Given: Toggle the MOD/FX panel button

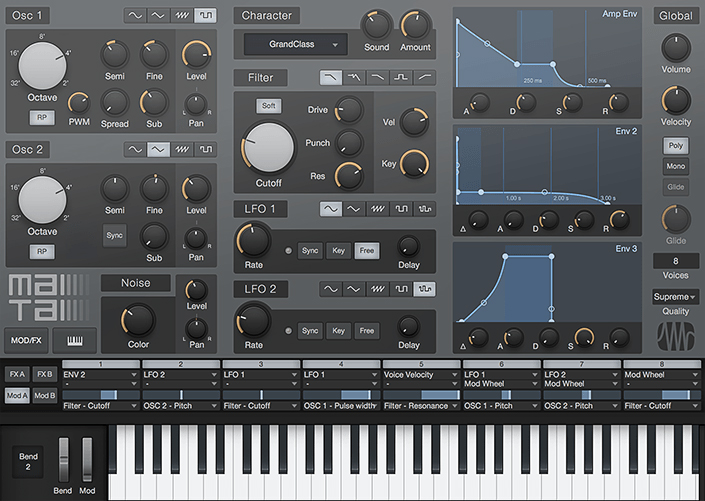Looking at the screenshot, I should (x=26, y=340).
